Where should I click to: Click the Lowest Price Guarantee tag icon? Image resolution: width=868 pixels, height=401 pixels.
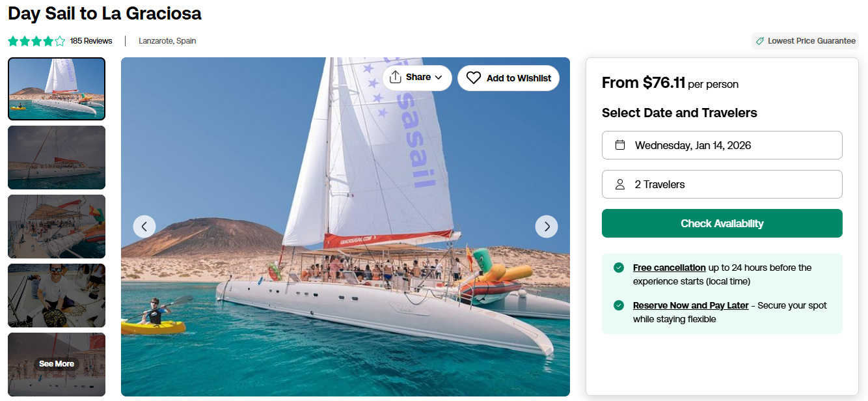759,41
